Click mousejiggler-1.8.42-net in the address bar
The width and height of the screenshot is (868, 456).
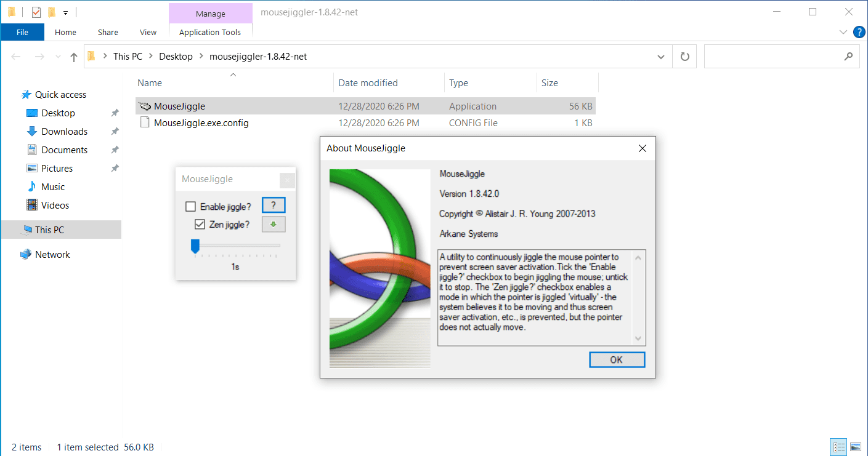click(258, 57)
